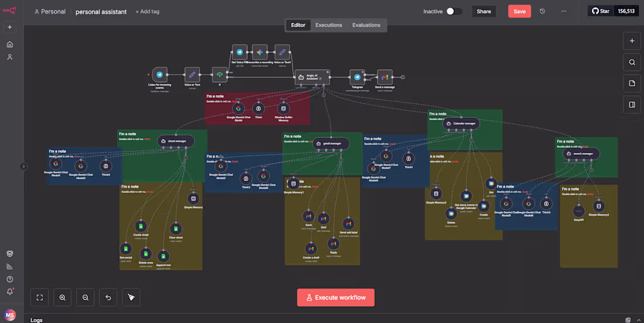Add a sticky note from right panel
This screenshot has width=644, height=323.
click(x=632, y=83)
